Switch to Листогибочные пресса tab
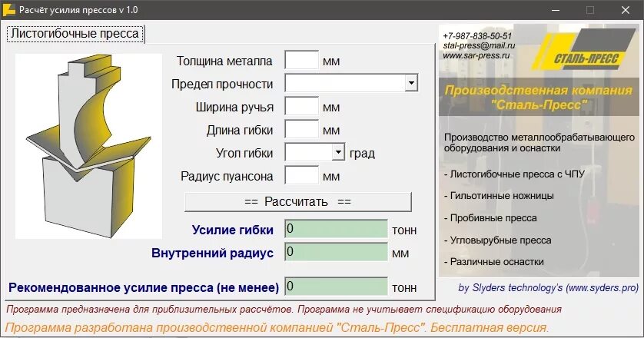The height and width of the screenshot is (338, 644). [x=75, y=34]
